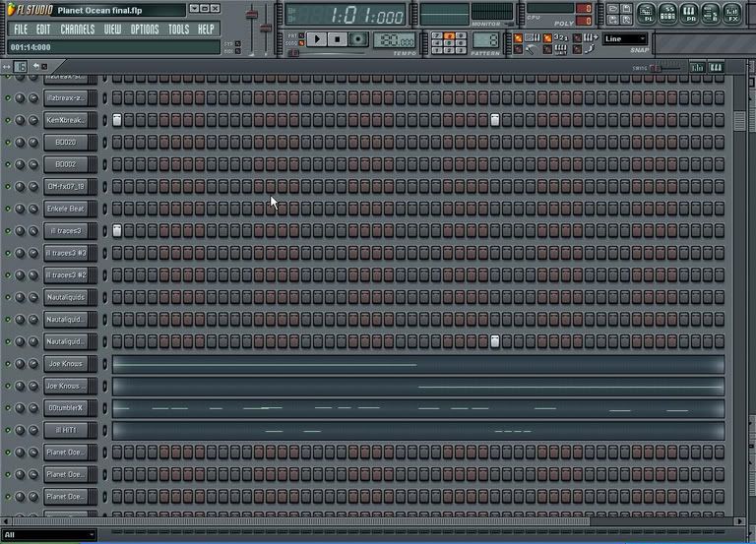Click the horizontal scrollbar under step grid
This screenshot has height=544, width=756.
pos(301,521)
